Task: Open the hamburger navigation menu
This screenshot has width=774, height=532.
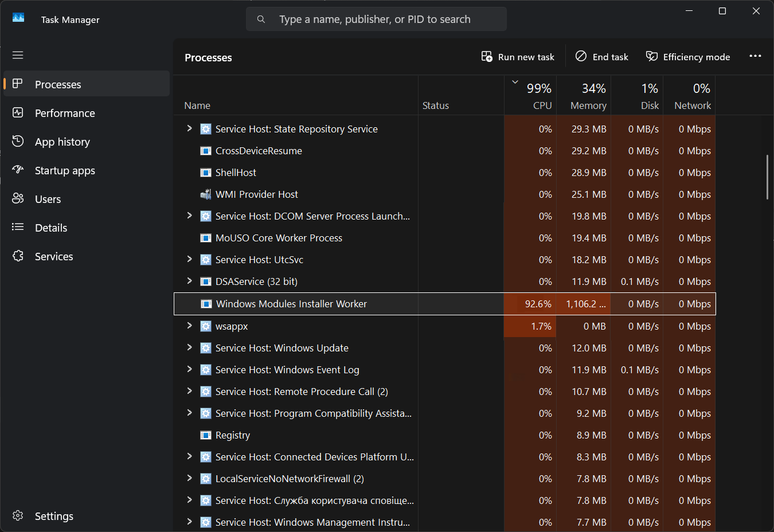Action: tap(18, 55)
